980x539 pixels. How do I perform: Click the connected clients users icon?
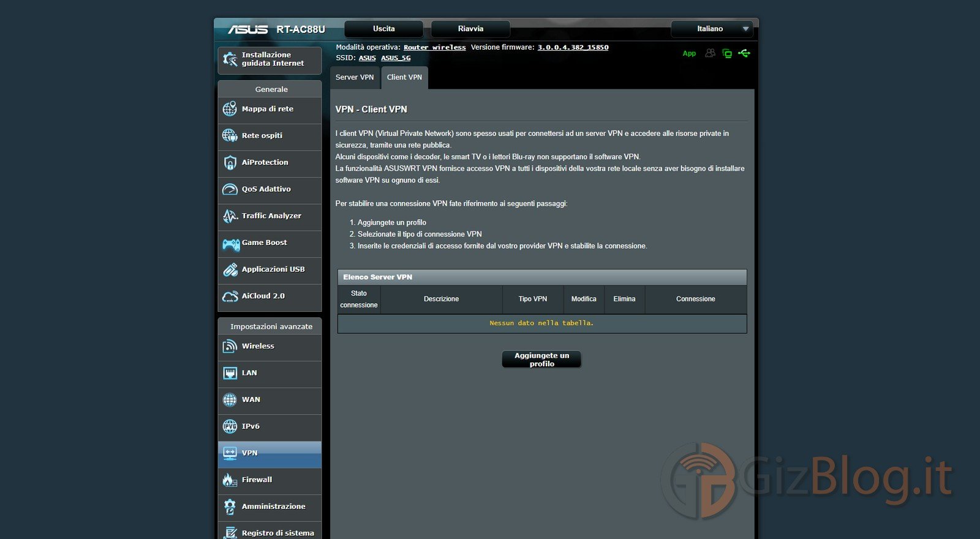pos(710,53)
